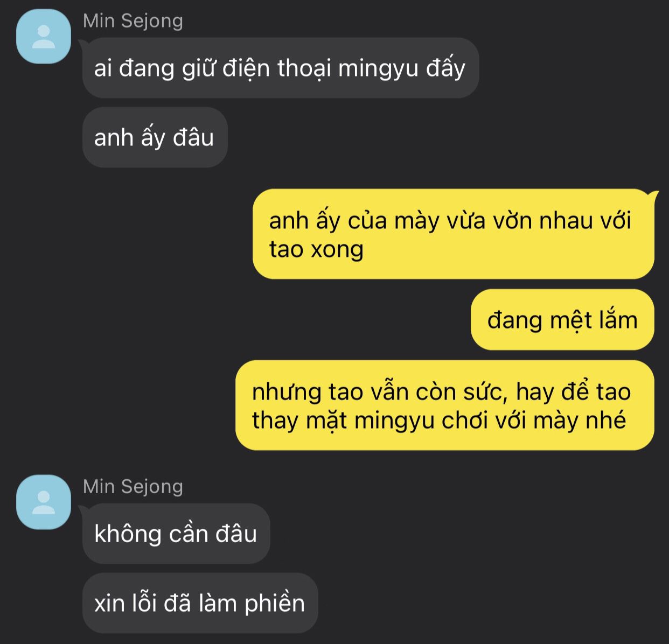Tap the "đang mệt lắm" yellow bubble
This screenshot has height=644, width=669.
562,319
